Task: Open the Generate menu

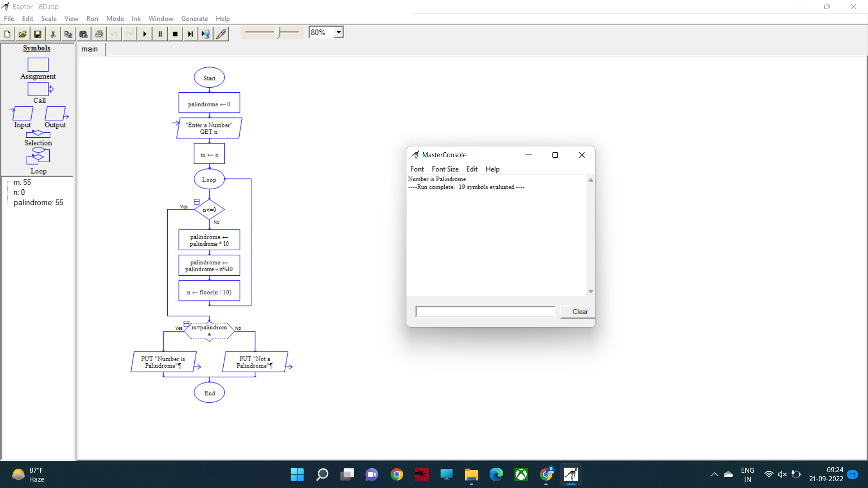Action: click(194, 19)
